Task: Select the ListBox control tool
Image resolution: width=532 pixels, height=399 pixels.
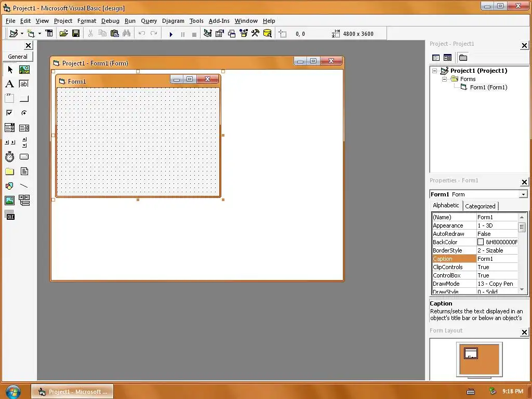Action: click(x=24, y=128)
